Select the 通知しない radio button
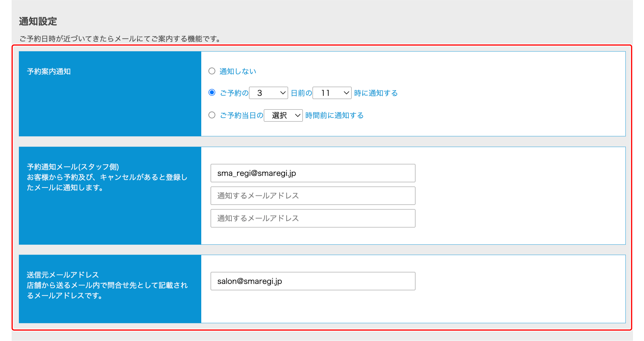Viewport: 644px width, 341px height. (212, 71)
